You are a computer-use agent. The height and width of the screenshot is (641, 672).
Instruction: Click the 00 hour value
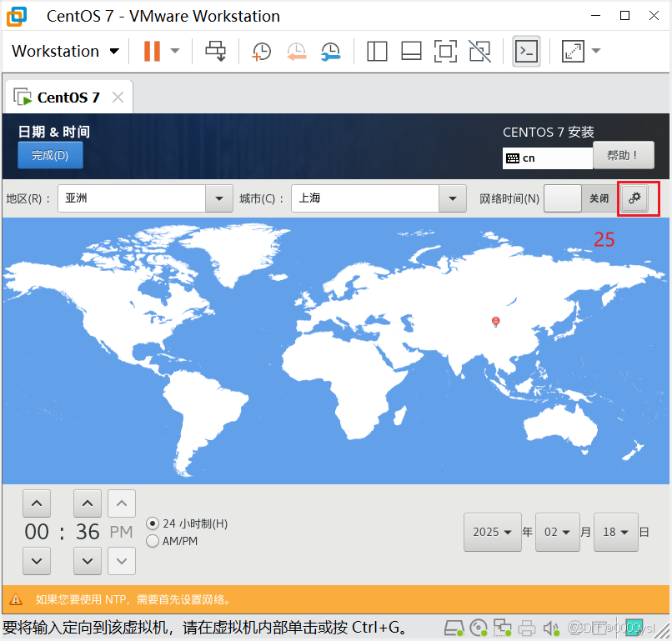pos(37,532)
